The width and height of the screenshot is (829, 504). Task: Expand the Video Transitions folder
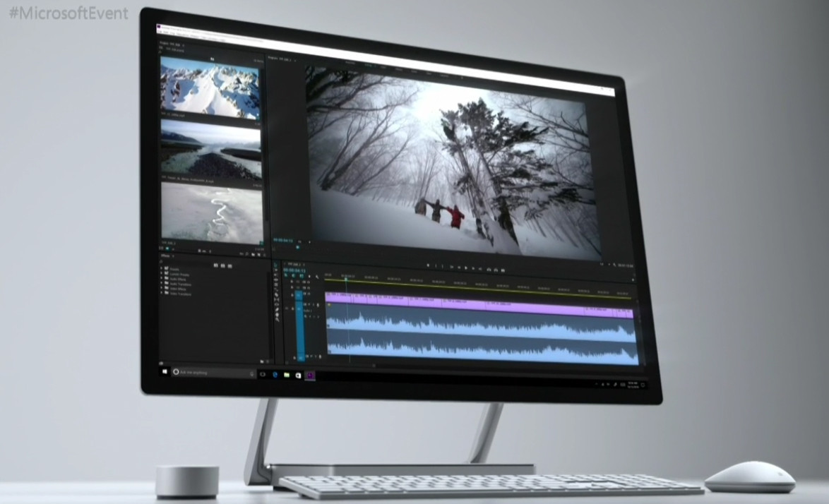coord(161,293)
